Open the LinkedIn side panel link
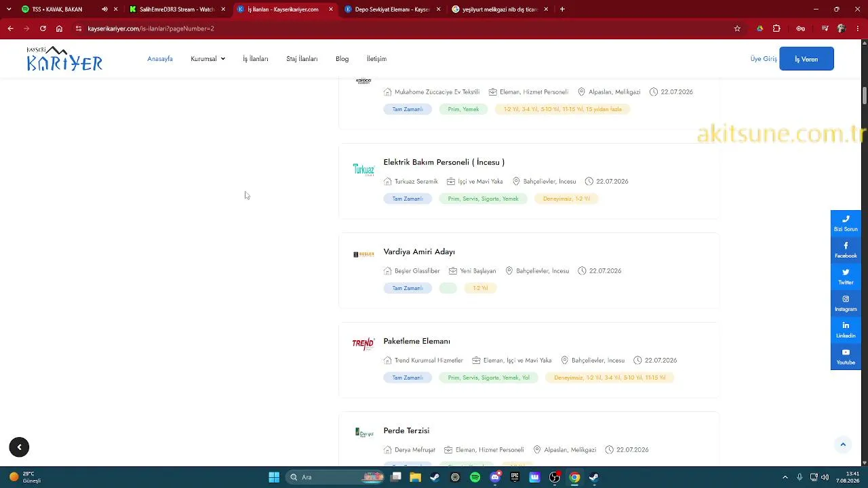The image size is (868, 488). [x=846, y=330]
